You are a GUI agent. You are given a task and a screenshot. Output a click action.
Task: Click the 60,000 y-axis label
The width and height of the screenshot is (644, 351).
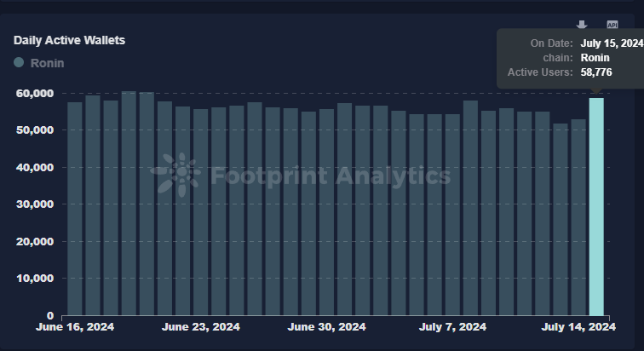coord(35,93)
